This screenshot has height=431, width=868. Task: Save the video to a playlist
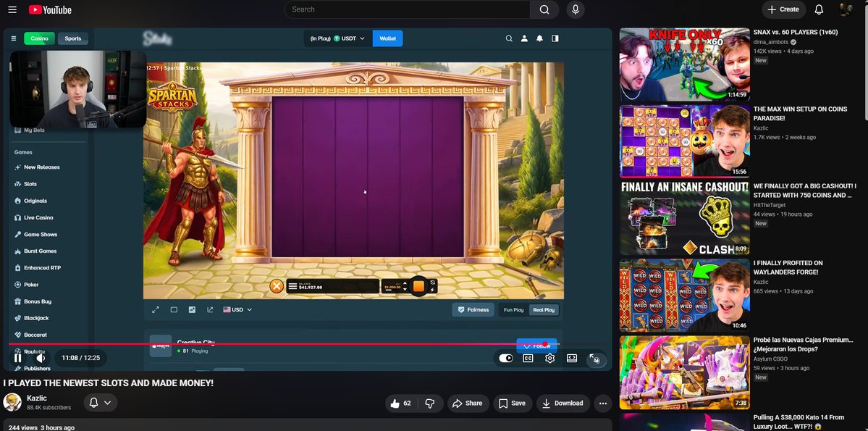point(512,403)
